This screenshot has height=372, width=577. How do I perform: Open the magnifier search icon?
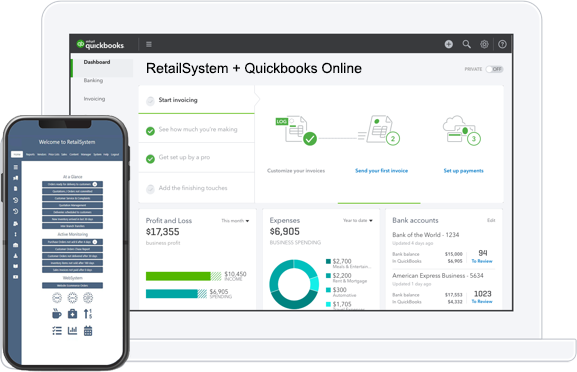click(467, 45)
